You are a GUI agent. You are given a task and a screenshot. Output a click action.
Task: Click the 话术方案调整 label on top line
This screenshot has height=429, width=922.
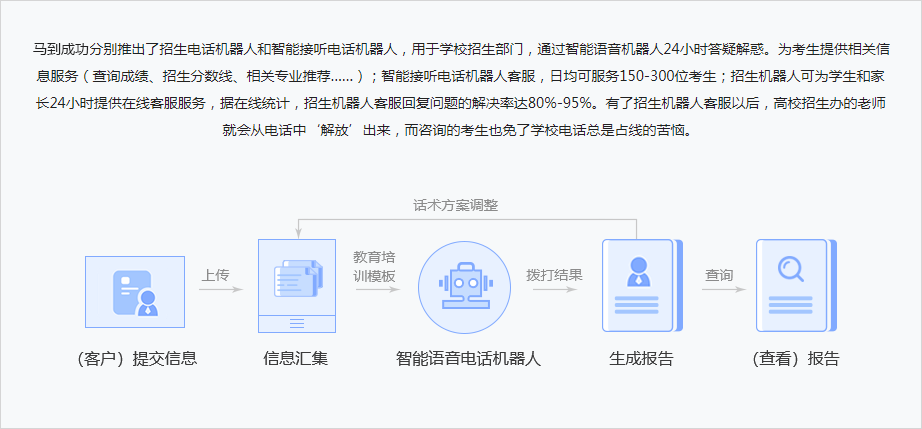click(455, 205)
